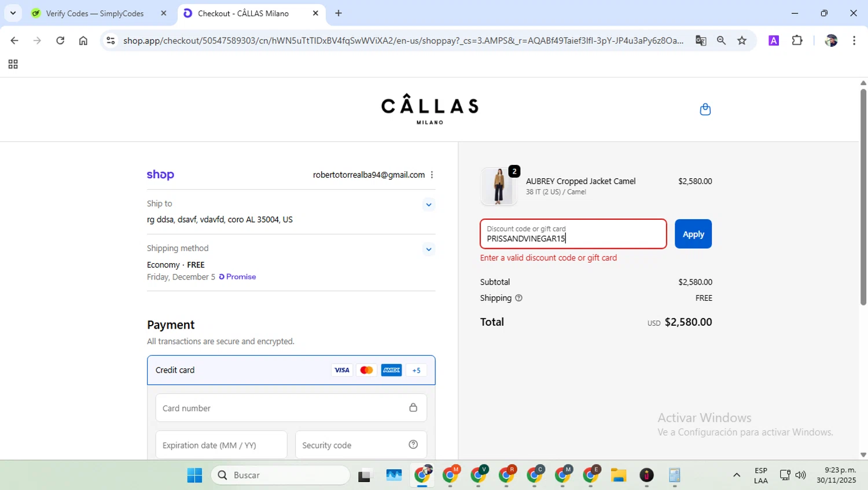
Task: Click the Visa card logo
Action: (x=342, y=370)
